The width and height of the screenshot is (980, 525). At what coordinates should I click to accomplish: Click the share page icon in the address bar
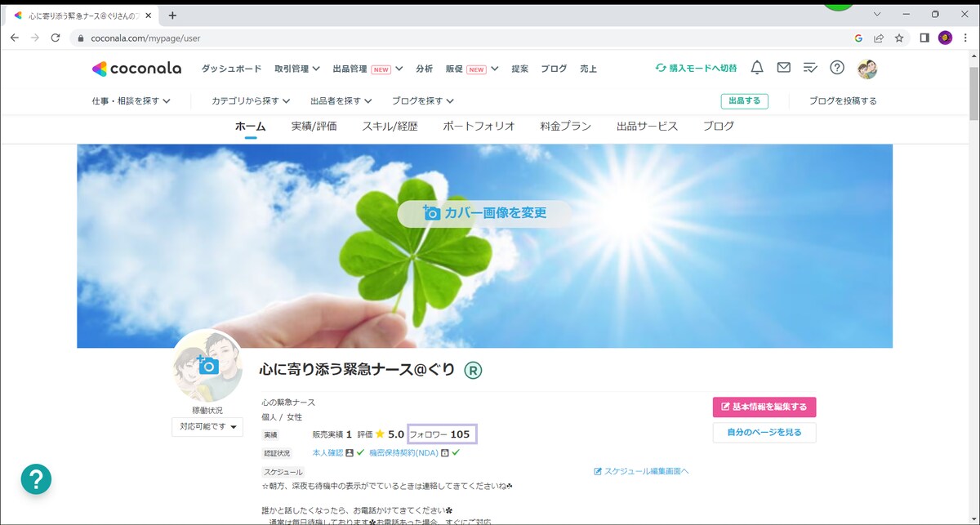pyautogui.click(x=879, y=38)
